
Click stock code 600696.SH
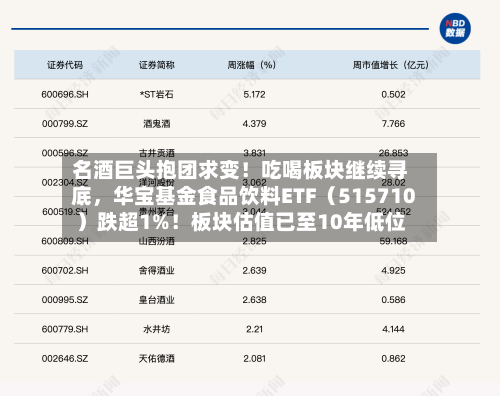65,94
